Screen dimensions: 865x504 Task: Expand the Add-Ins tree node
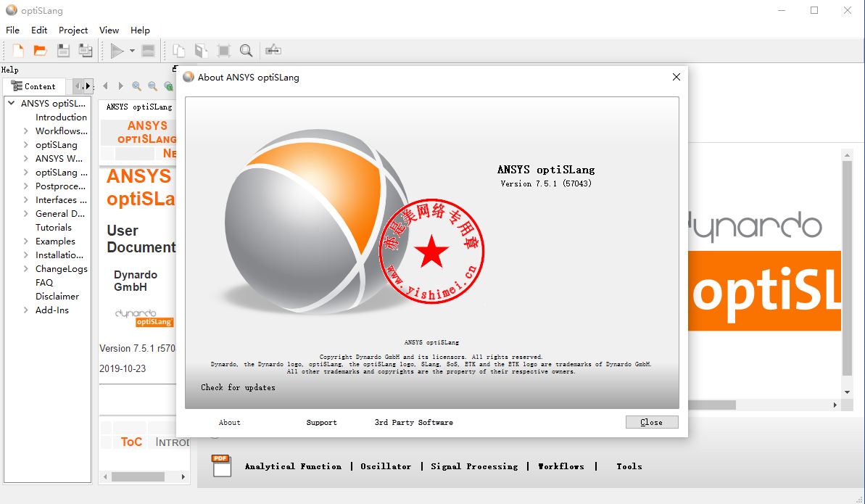tap(25, 310)
